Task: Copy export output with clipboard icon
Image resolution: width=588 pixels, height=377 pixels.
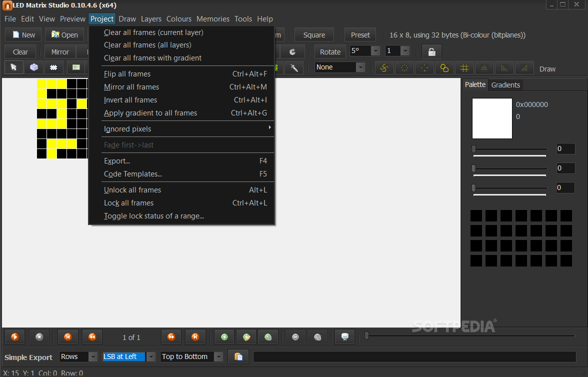Action: click(238, 356)
